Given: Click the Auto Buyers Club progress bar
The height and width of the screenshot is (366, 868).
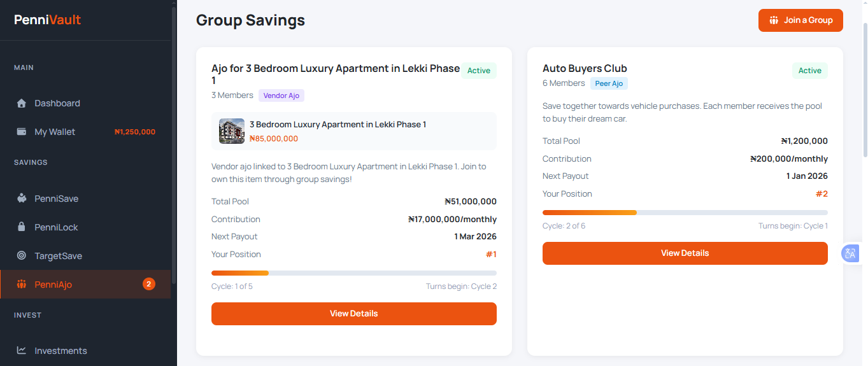Looking at the screenshot, I should point(685,213).
